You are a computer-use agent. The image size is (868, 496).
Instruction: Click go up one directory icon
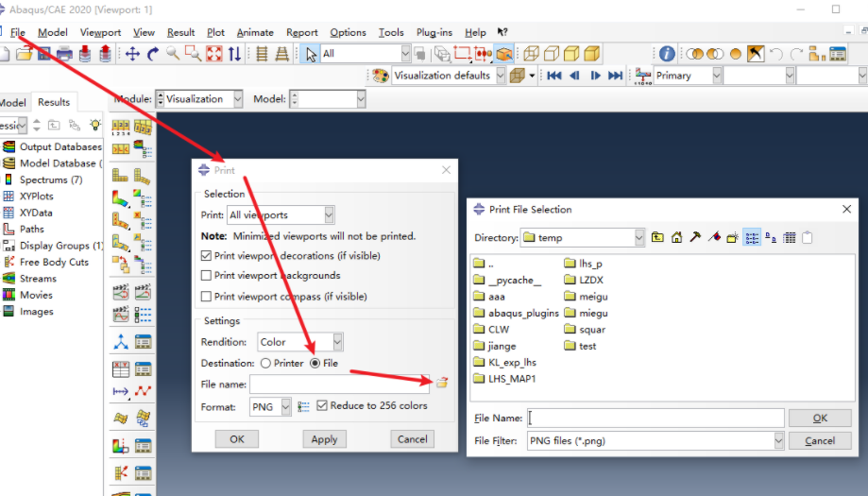click(657, 238)
